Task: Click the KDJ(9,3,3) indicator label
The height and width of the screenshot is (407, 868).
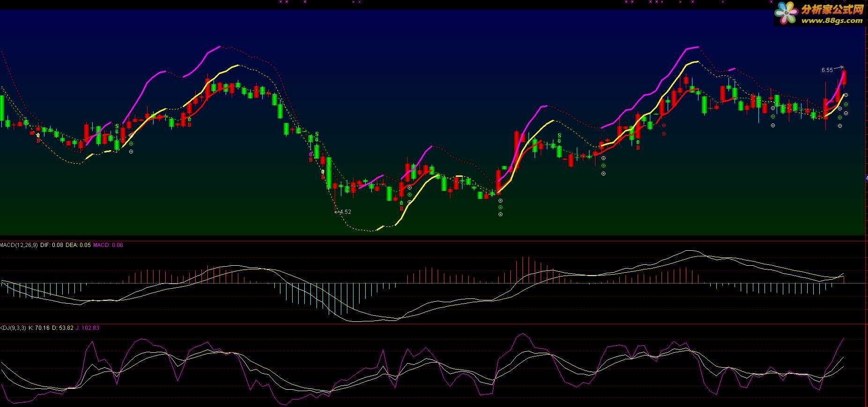Action: [13, 328]
